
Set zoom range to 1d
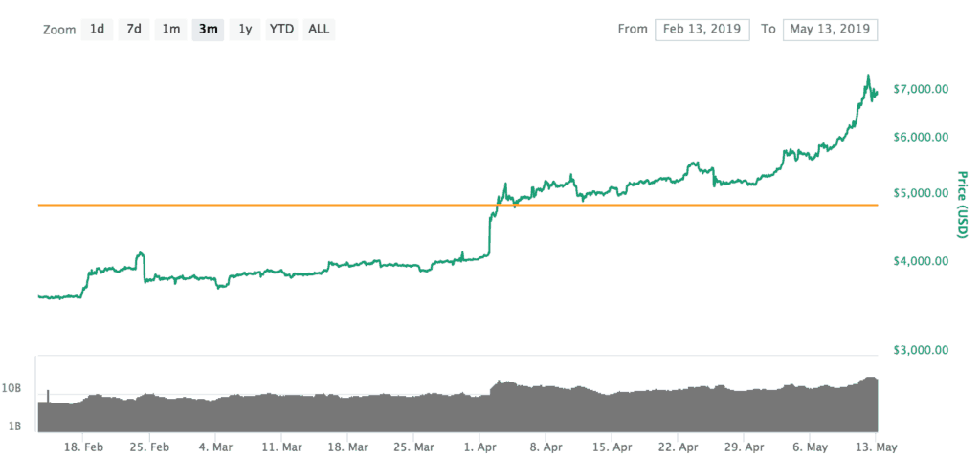97,29
